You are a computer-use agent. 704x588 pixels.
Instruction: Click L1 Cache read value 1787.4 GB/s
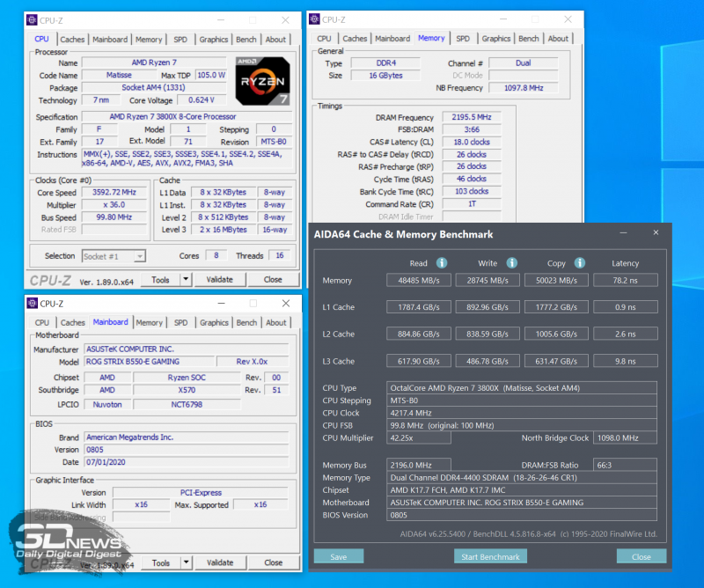pyautogui.click(x=419, y=307)
